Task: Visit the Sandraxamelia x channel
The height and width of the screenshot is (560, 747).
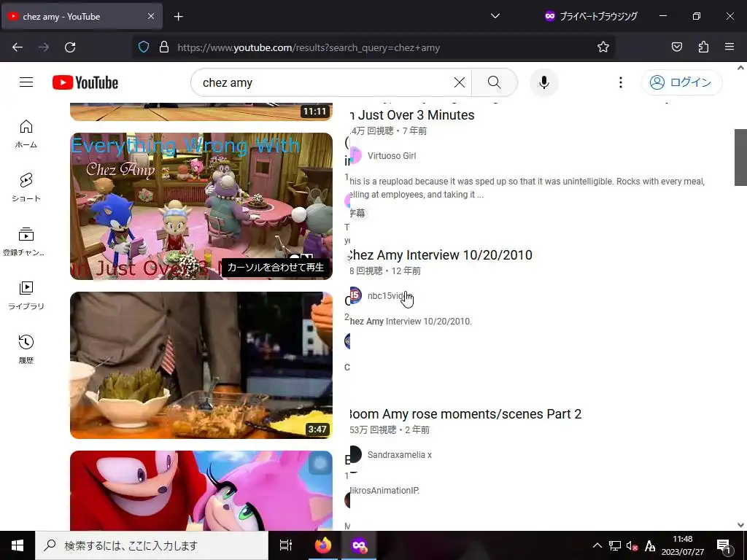Action: pyautogui.click(x=399, y=455)
